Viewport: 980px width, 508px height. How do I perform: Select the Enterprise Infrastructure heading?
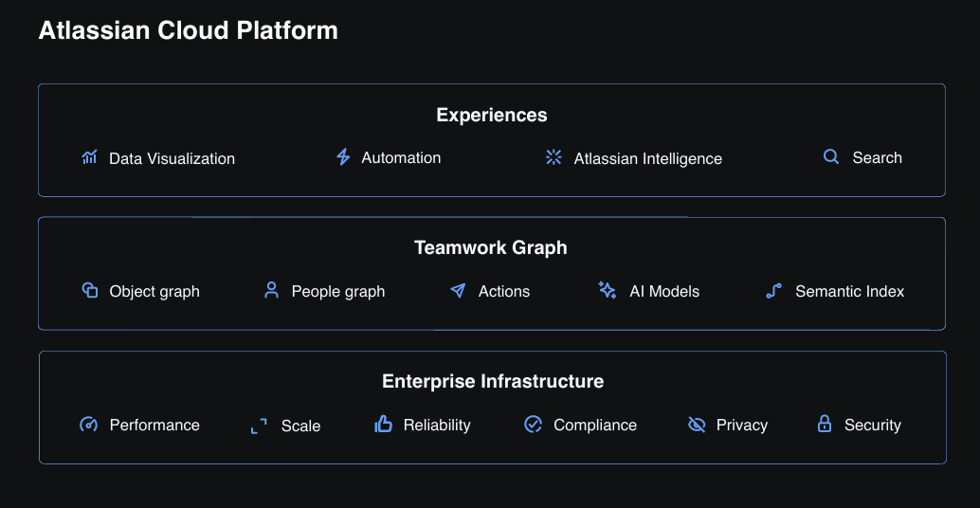493,382
